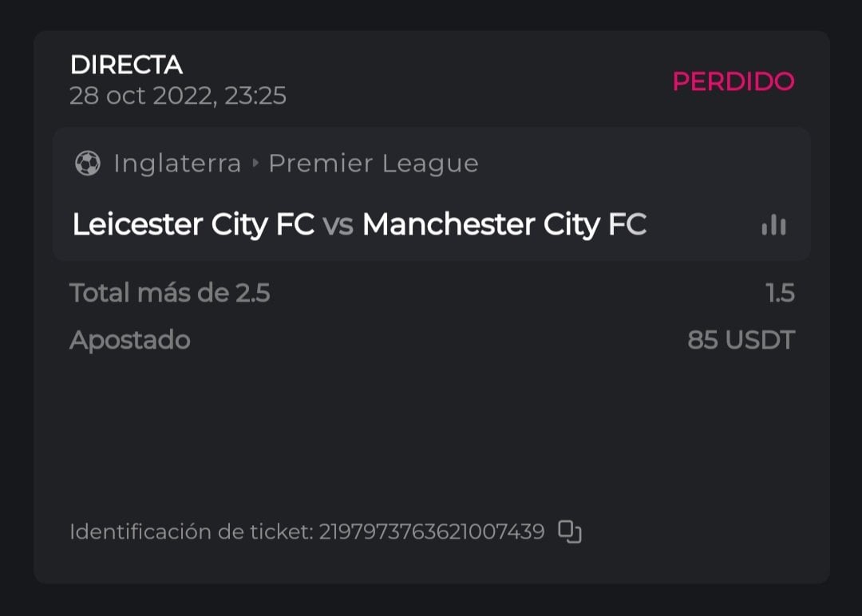
Task: Copy the ticket identification number
Action: 569,531
